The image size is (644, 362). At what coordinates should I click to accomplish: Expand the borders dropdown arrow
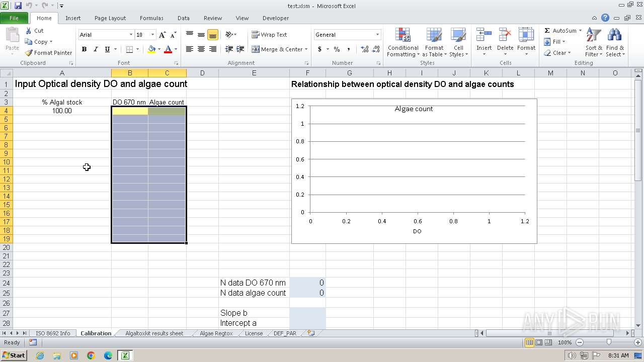point(137,49)
